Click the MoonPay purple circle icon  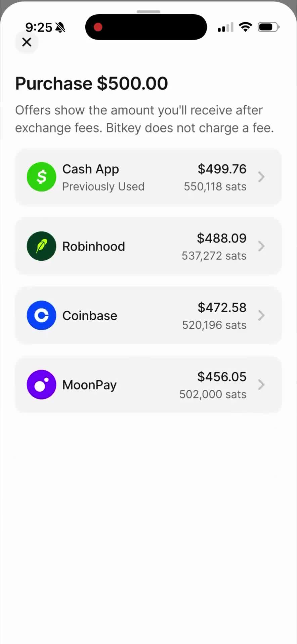[x=41, y=385]
